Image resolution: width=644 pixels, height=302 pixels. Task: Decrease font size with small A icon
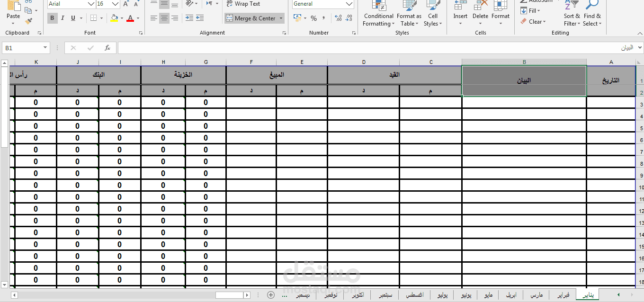pyautogui.click(x=136, y=4)
